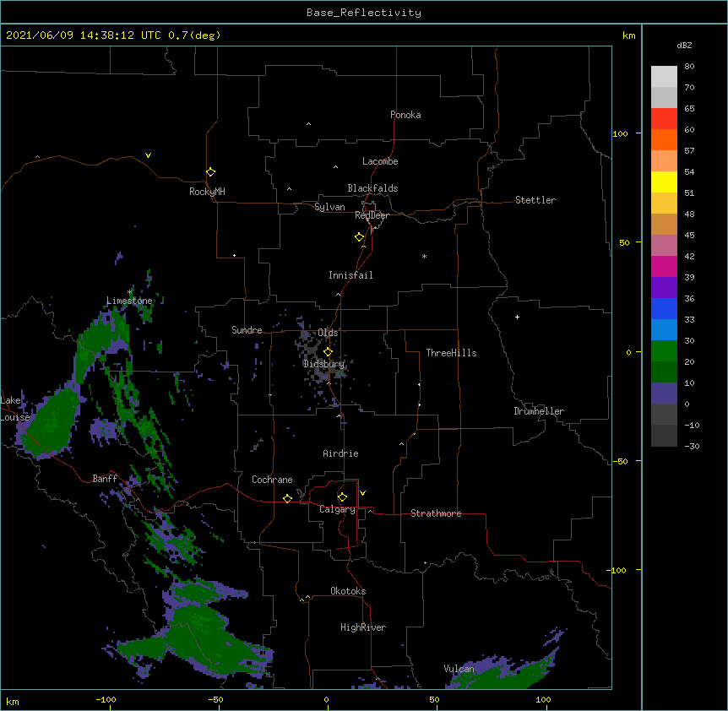Click the Ponoka town label
Screen dimensions: 728x711
point(405,115)
